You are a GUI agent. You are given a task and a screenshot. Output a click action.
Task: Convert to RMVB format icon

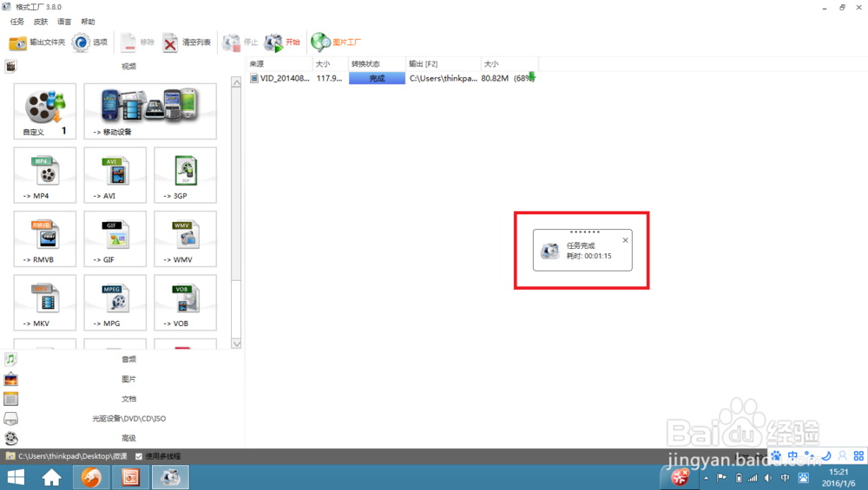pyautogui.click(x=45, y=238)
